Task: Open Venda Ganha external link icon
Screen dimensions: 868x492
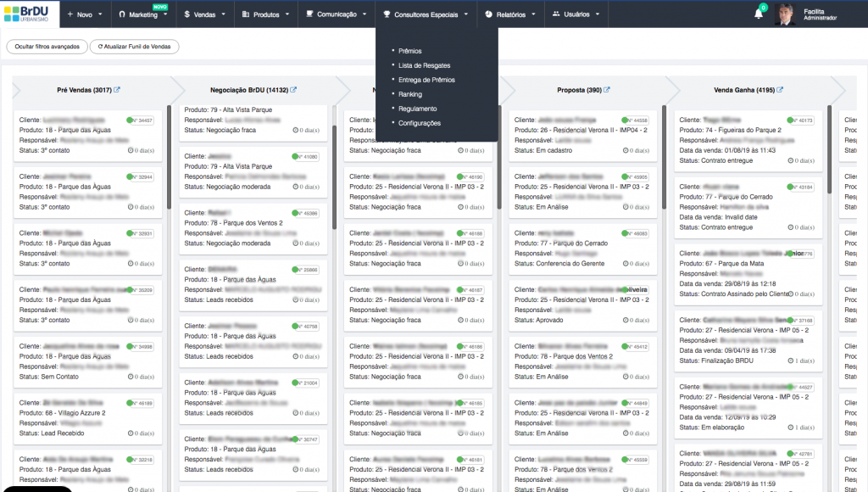Action: (x=779, y=90)
